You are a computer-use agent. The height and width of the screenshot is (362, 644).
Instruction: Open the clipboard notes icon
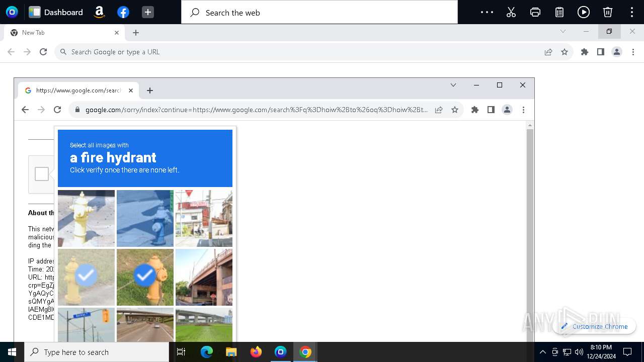point(559,12)
